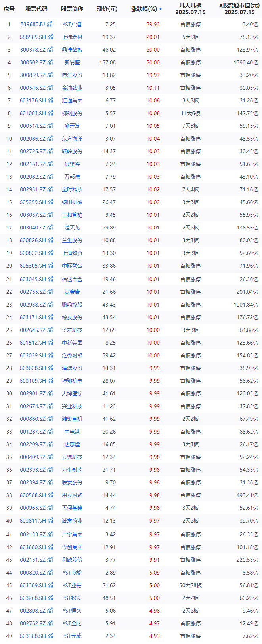Click chart icon next to 688585.SH
262x644 pixels.
point(50,37)
